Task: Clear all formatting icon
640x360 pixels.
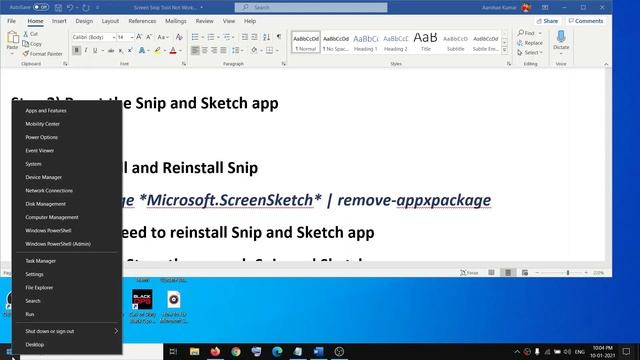Action: point(179,37)
